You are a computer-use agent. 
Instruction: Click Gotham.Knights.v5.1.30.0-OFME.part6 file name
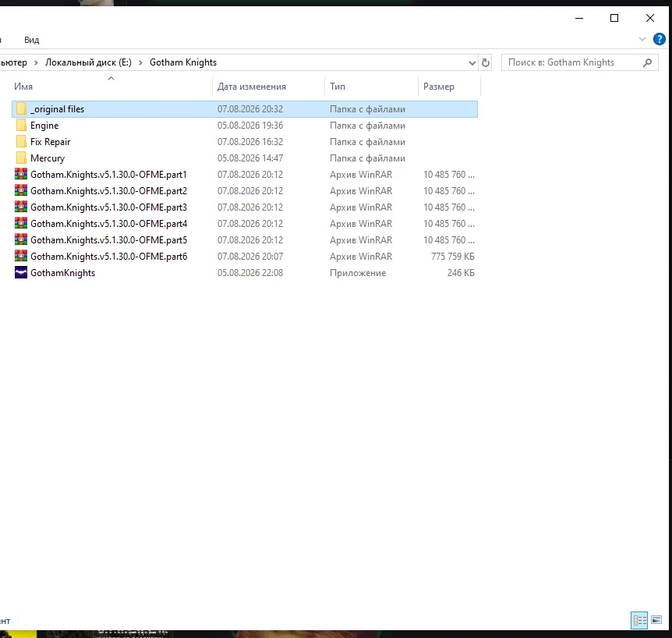point(109,257)
